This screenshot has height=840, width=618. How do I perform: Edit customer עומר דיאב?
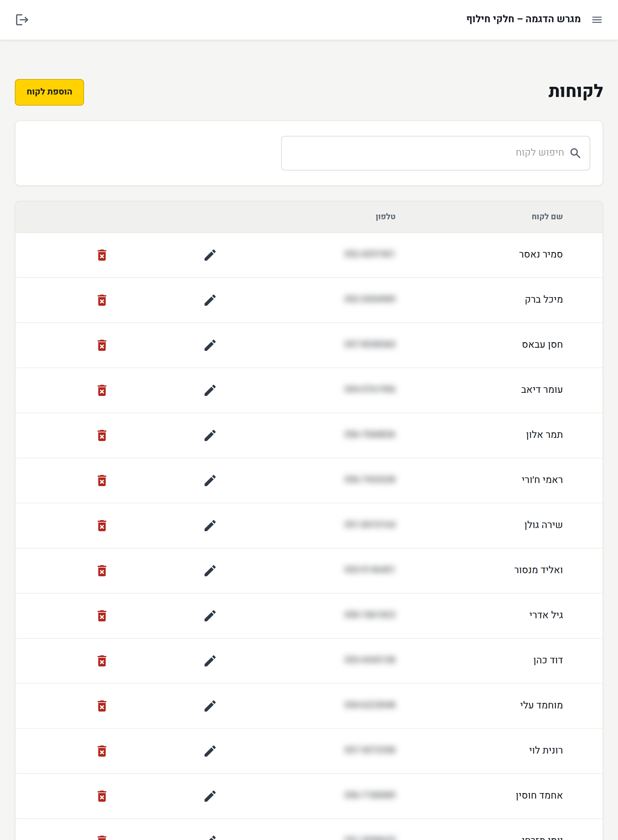click(x=210, y=390)
